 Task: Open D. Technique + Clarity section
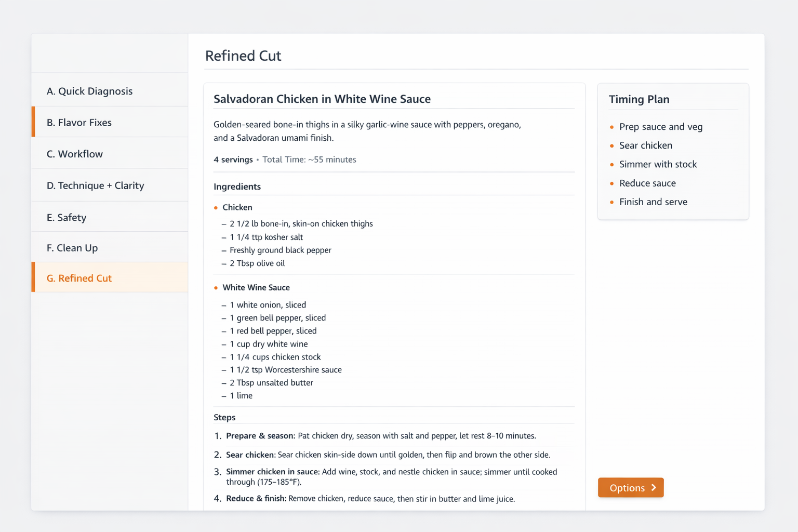(x=96, y=185)
